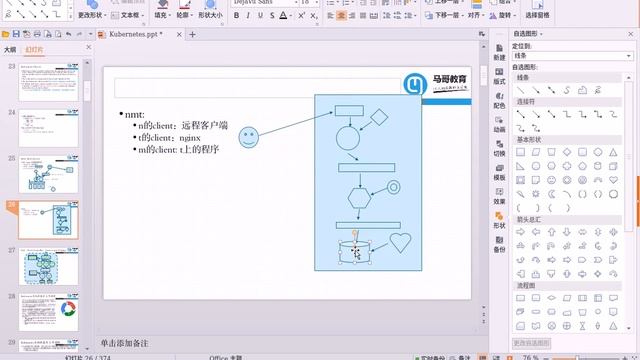
Task: Close the 自选图形 shapes panel
Action: pyautogui.click(x=631, y=34)
